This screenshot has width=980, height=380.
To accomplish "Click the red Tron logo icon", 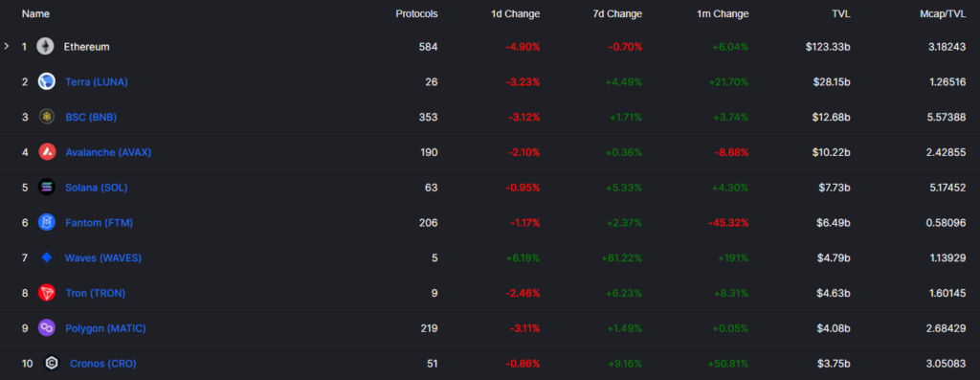I will click(47, 293).
